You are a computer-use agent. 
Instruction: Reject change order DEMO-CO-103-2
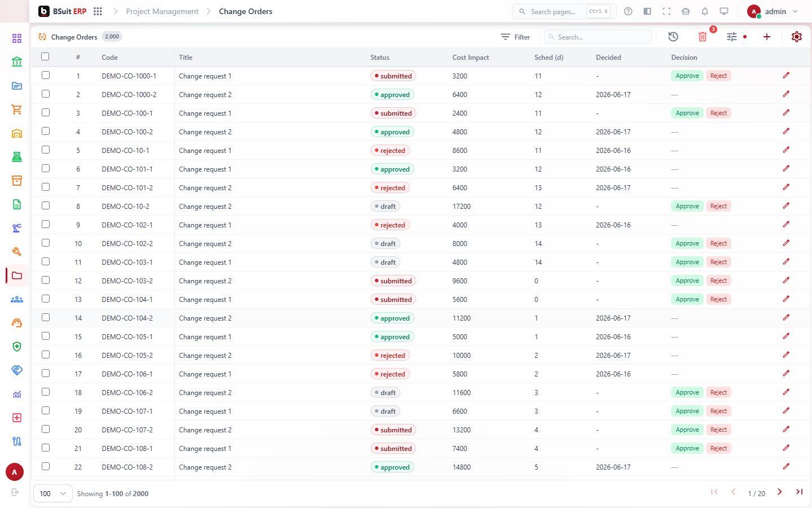tap(718, 281)
